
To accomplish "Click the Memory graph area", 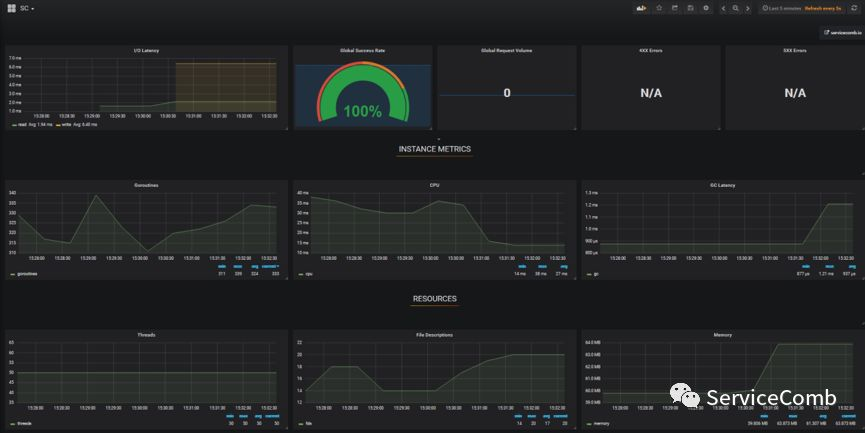I will 727,372.
